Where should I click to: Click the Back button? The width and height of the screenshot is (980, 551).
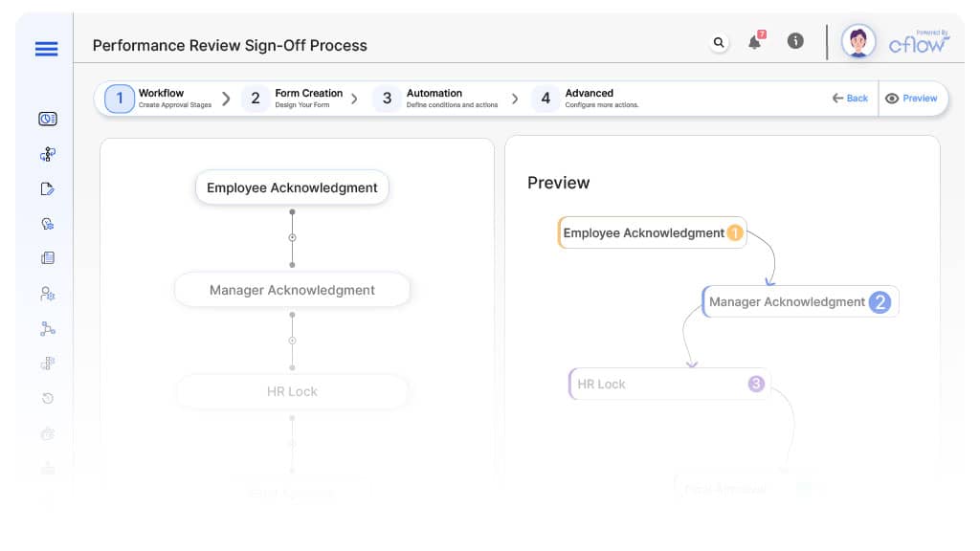(x=850, y=99)
